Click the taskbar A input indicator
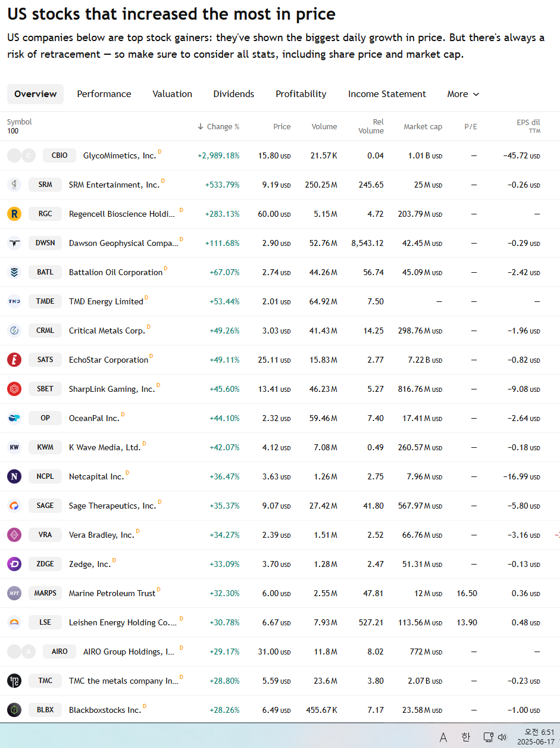 (x=443, y=737)
